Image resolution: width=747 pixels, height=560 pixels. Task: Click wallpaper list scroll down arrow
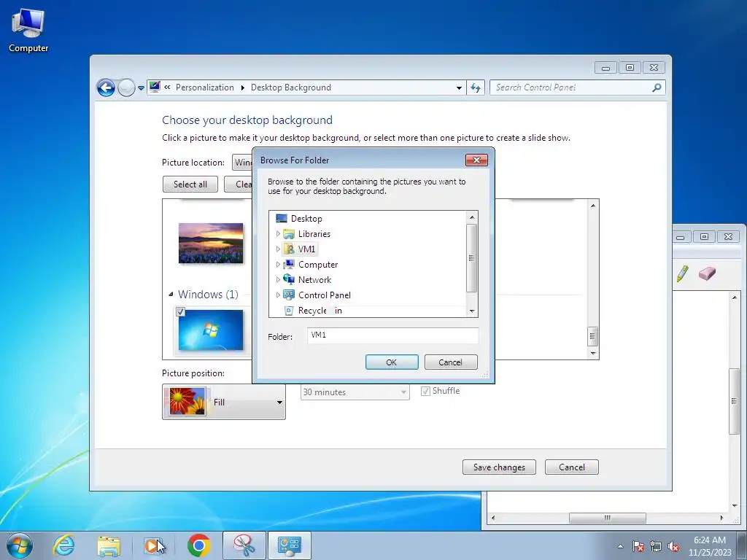pyautogui.click(x=593, y=353)
